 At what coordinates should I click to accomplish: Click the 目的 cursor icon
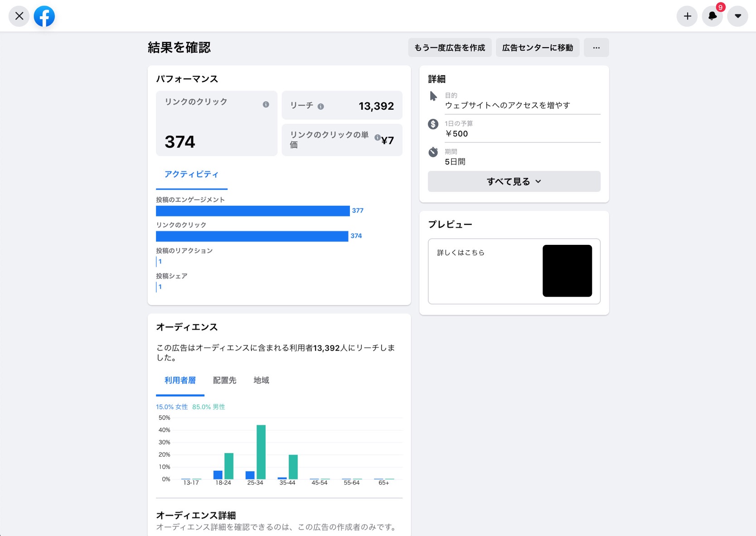tap(433, 96)
